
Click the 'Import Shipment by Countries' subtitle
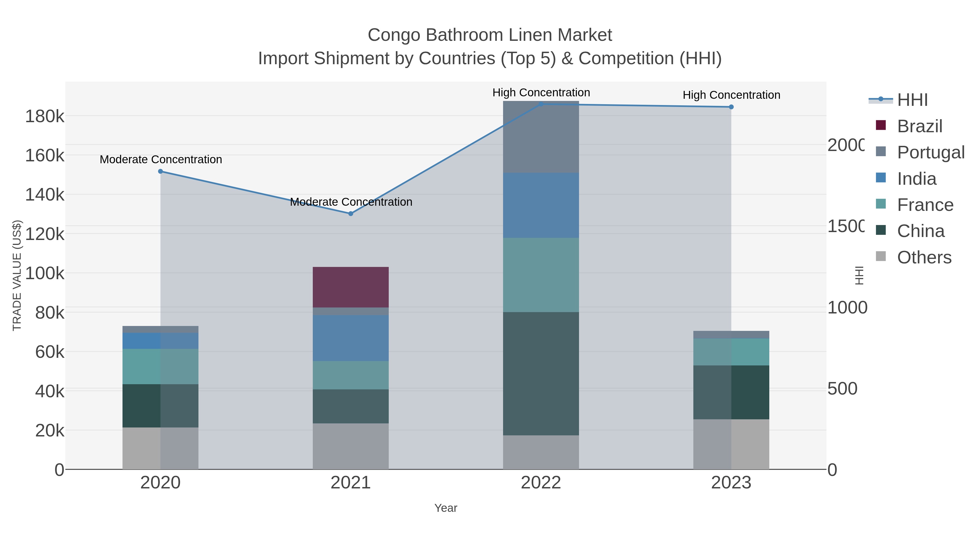490,59
